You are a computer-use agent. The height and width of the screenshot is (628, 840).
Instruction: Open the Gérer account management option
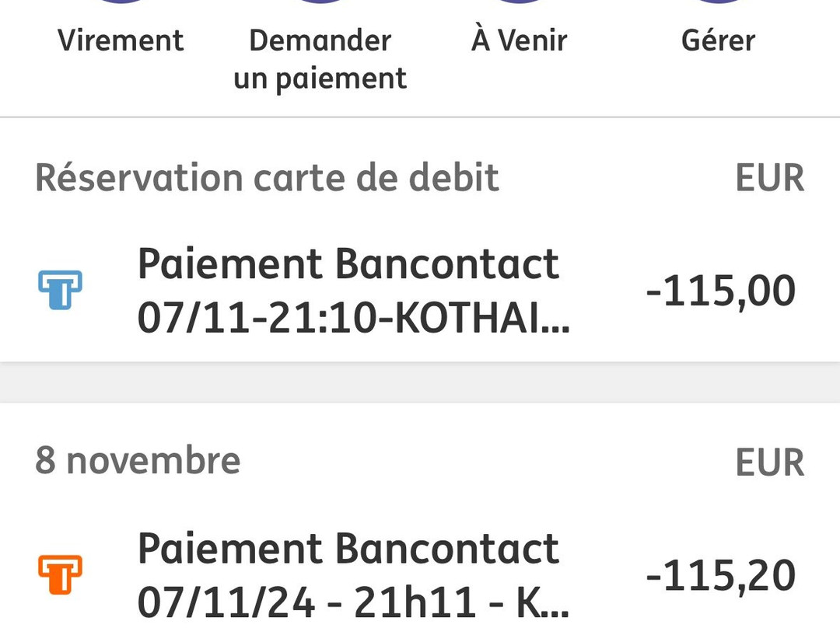point(719,40)
